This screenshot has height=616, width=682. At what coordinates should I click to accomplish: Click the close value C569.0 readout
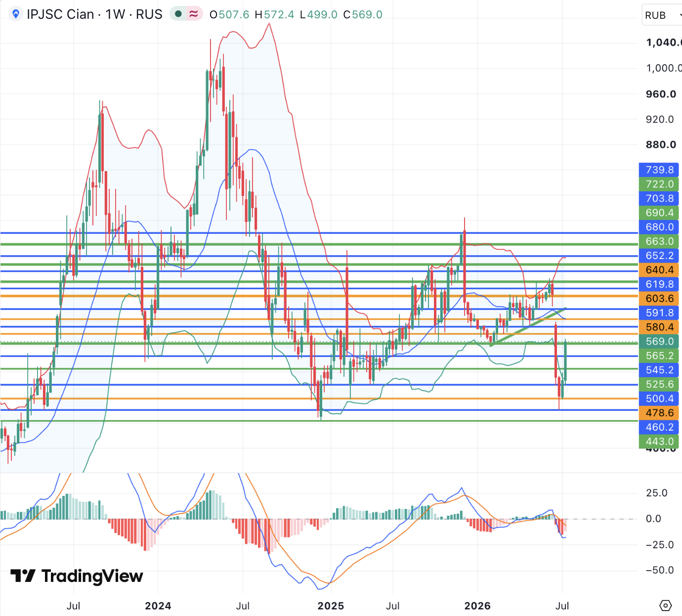click(363, 15)
